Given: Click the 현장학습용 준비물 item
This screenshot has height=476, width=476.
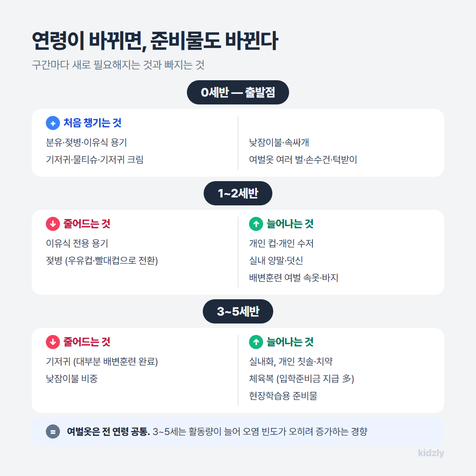Looking at the screenshot, I should point(283,396).
